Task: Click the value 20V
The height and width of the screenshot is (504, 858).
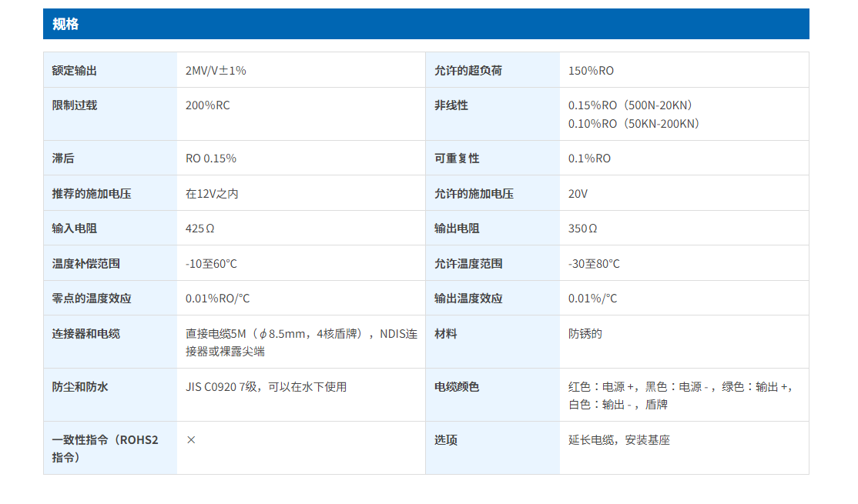Action: point(578,193)
